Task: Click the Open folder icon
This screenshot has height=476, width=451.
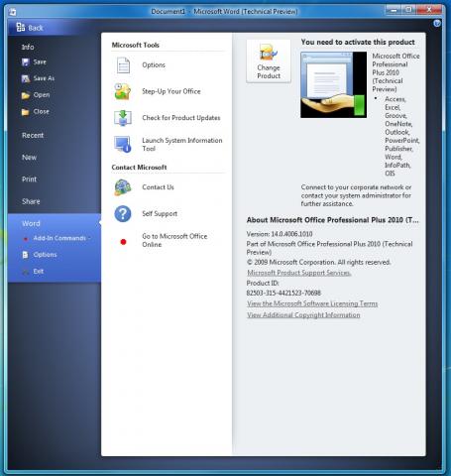Action: [26, 95]
